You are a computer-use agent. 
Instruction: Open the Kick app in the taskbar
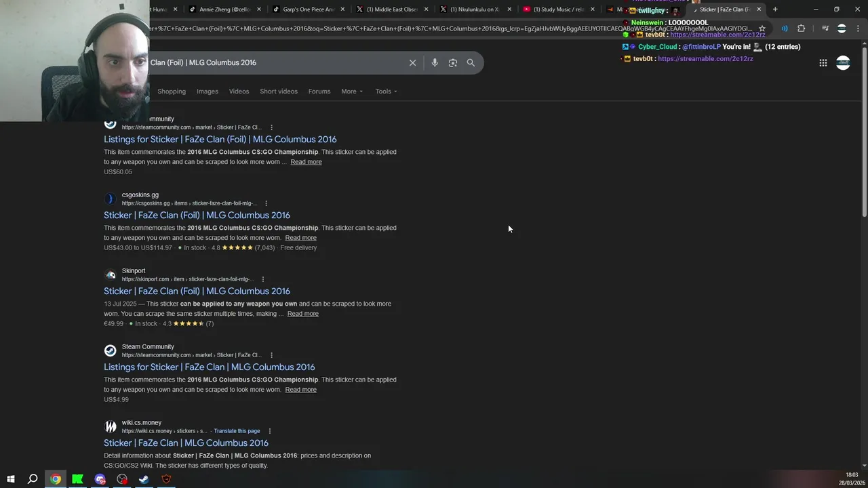[77, 479]
